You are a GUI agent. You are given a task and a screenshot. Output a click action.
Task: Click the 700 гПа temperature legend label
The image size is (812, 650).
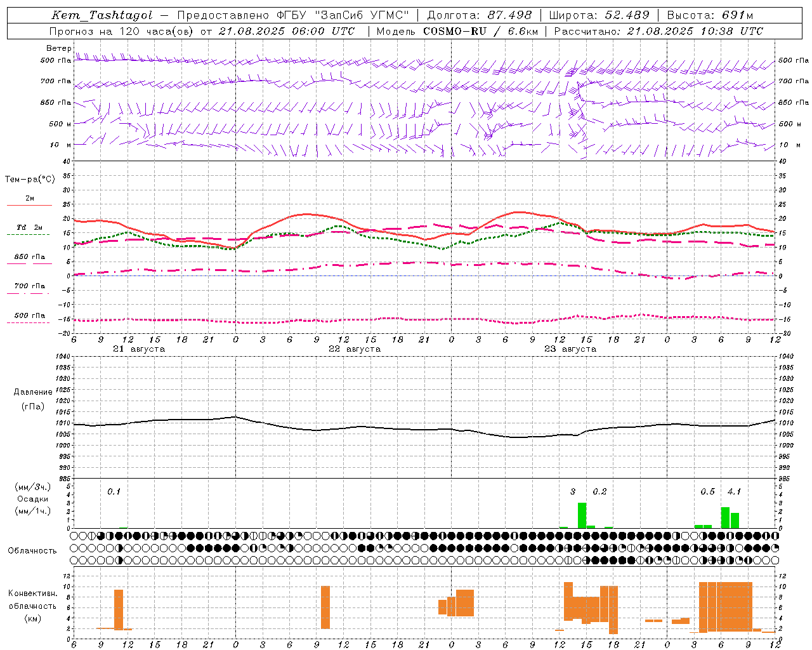click(x=30, y=286)
